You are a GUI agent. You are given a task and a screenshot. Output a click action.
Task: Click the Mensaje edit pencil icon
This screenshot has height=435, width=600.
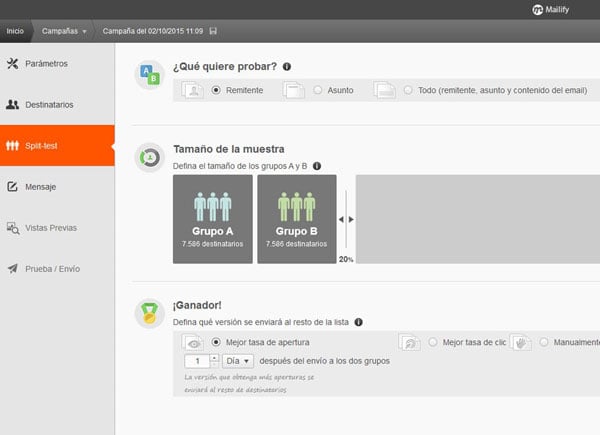pyautogui.click(x=12, y=187)
